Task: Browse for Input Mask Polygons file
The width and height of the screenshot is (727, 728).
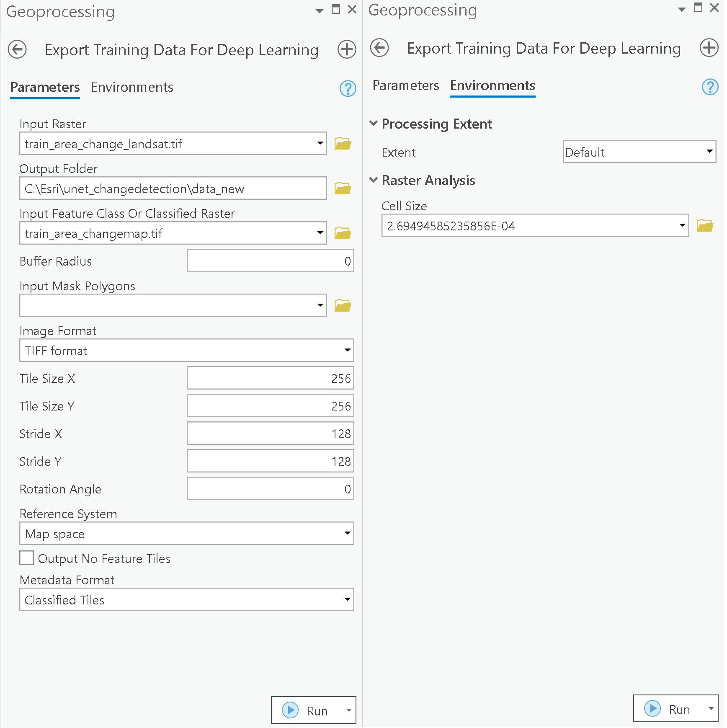Action: (343, 306)
